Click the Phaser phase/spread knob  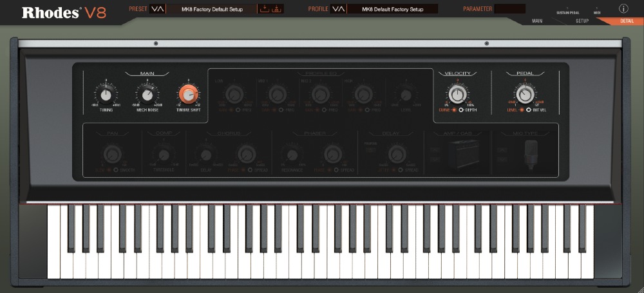[x=333, y=155]
